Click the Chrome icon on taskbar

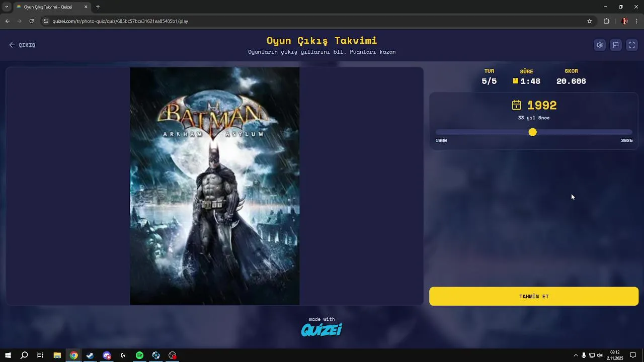click(x=74, y=355)
